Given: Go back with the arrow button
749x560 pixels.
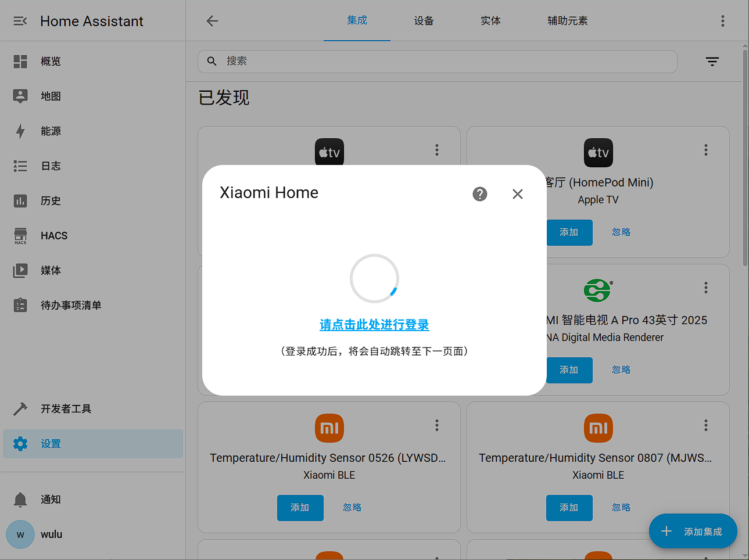Looking at the screenshot, I should click(212, 21).
